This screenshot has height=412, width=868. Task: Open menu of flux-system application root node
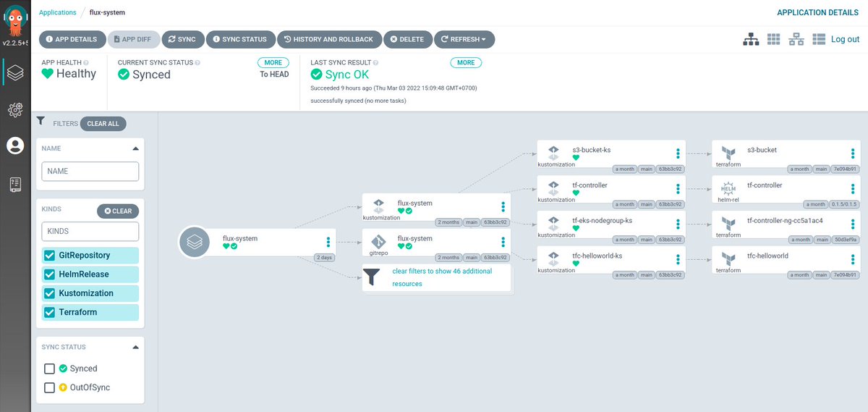pyautogui.click(x=328, y=242)
